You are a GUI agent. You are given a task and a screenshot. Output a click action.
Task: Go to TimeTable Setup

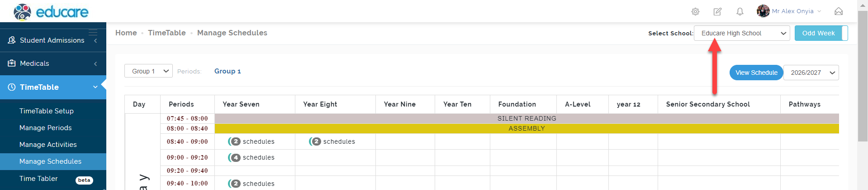47,111
